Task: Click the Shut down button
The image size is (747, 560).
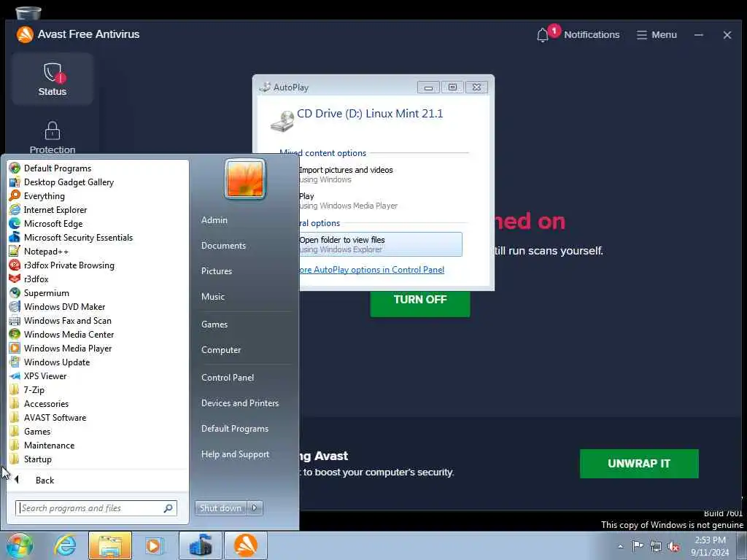Action: (220, 508)
